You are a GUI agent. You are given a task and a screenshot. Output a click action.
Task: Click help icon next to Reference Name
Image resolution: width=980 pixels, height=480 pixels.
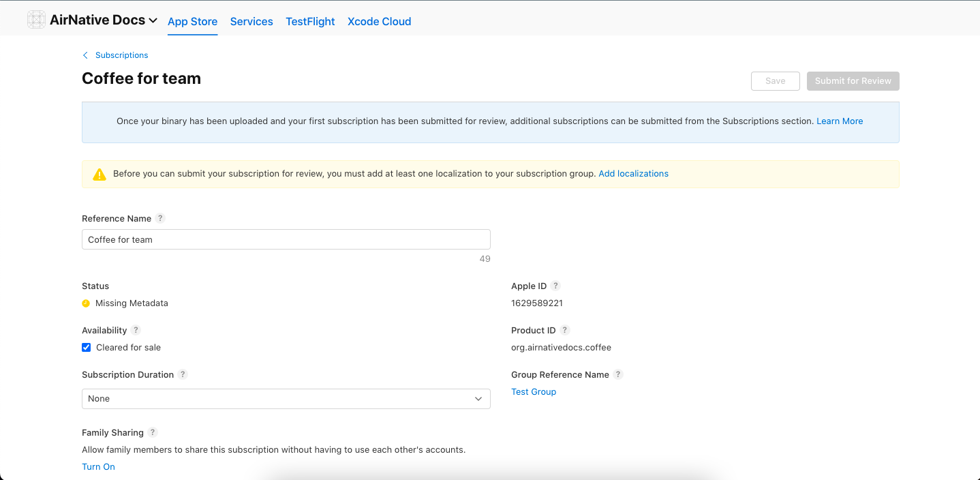click(x=160, y=218)
